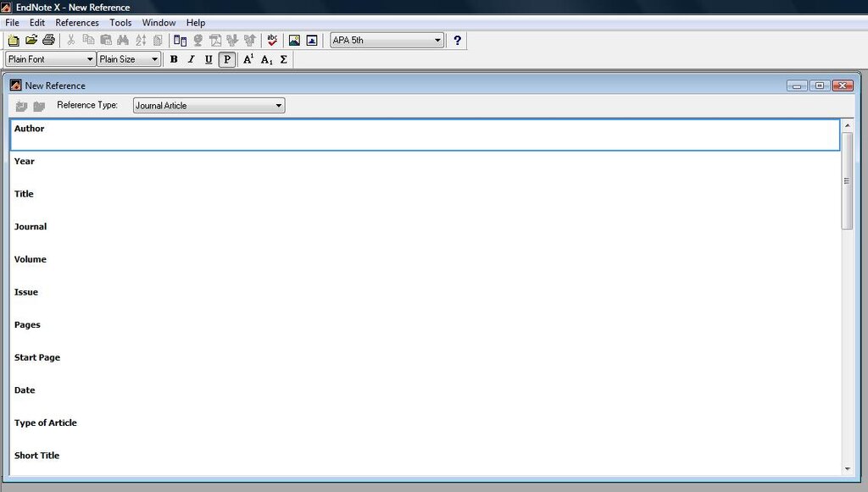
Task: Click the binoculars Find icon
Action: [x=123, y=40]
